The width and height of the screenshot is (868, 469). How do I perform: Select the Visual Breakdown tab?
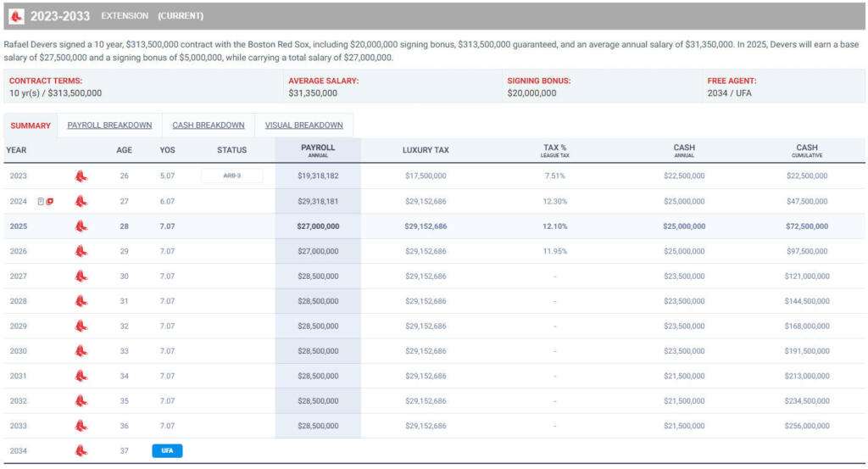[303, 126]
